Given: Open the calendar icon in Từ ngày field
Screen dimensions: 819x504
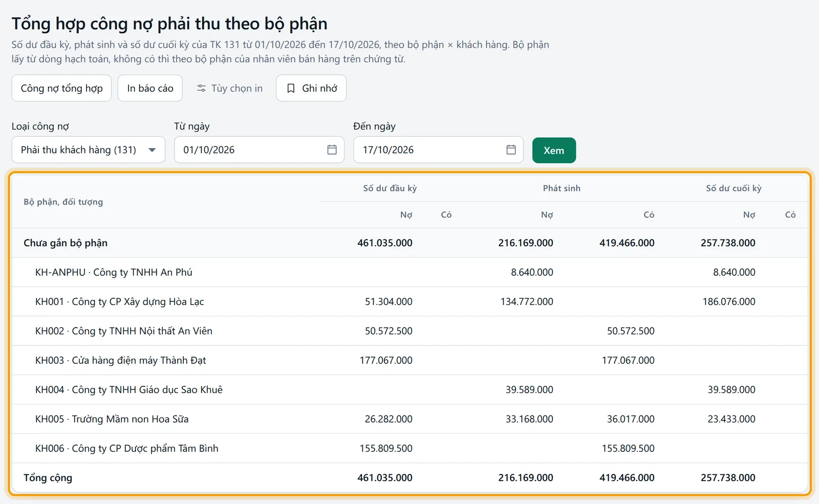Looking at the screenshot, I should pos(332,149).
